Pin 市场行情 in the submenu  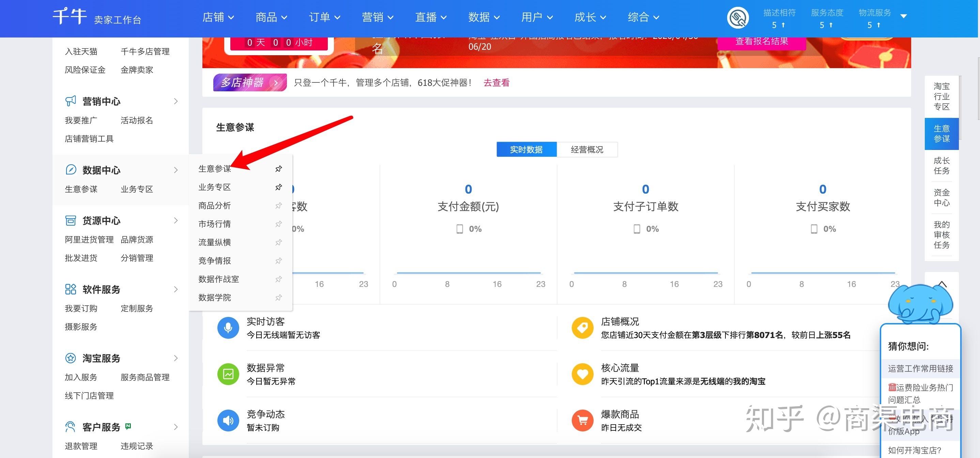click(278, 224)
